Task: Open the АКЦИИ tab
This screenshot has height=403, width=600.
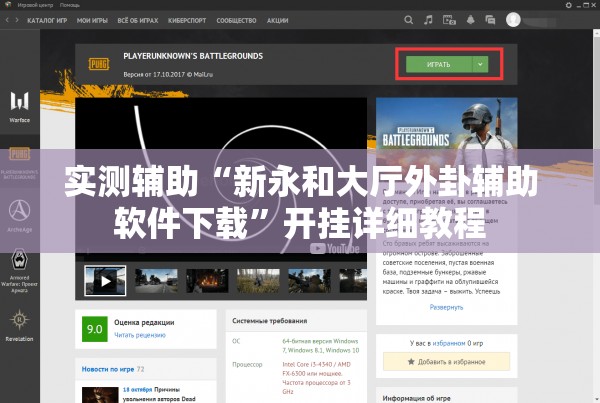Action: (x=277, y=21)
